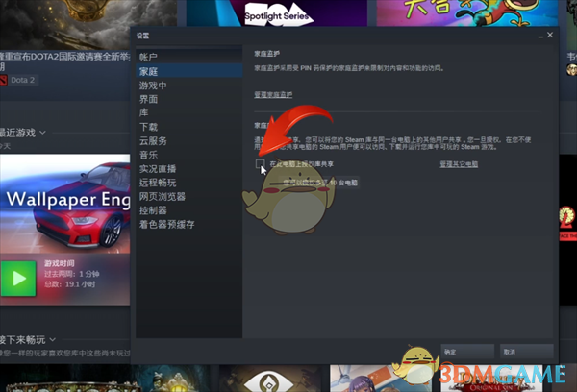577x392 pixels.
Task: Click the 总数: 19.1 小时 playtime text
Action: click(70, 284)
